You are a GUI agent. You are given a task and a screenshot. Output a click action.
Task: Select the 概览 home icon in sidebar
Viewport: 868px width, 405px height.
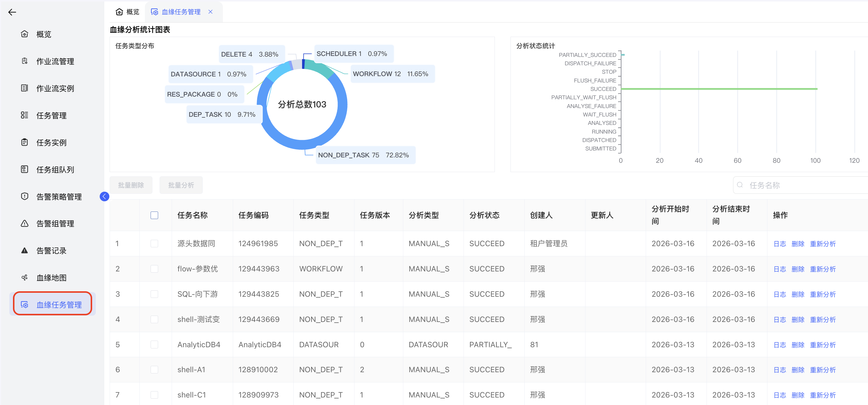24,34
